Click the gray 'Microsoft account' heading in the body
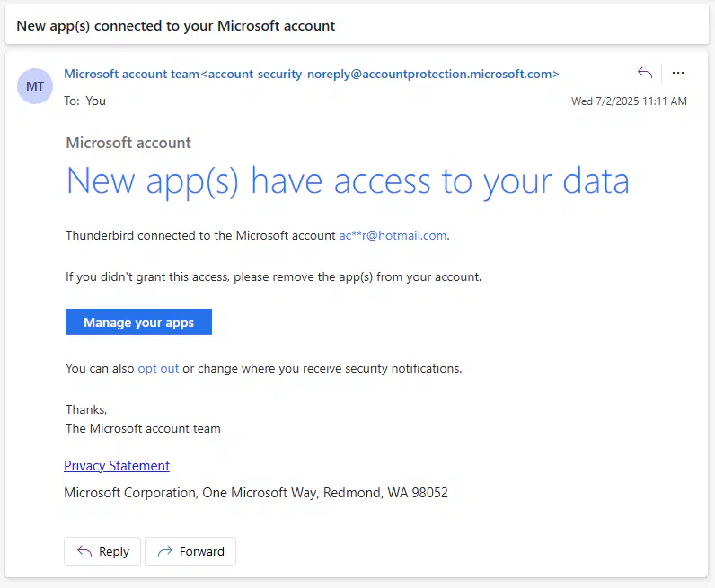 point(128,143)
